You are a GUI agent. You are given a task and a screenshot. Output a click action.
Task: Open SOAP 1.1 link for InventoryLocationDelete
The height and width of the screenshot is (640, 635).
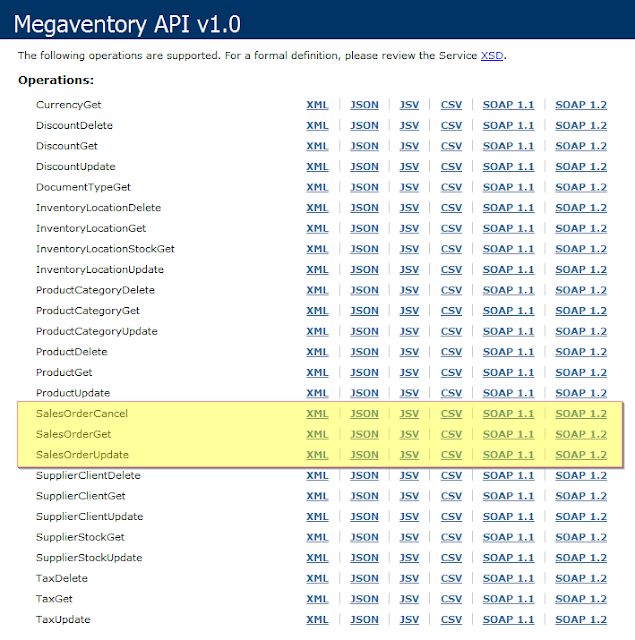pyautogui.click(x=508, y=208)
